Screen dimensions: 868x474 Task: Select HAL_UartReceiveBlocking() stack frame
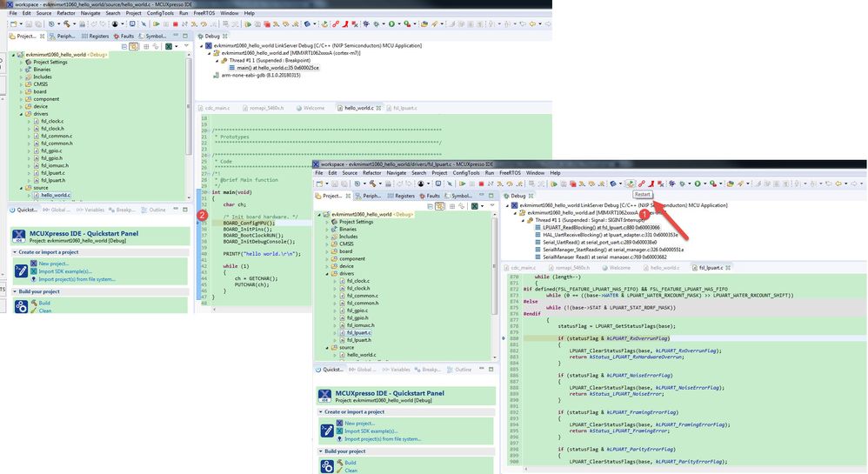tap(610, 235)
